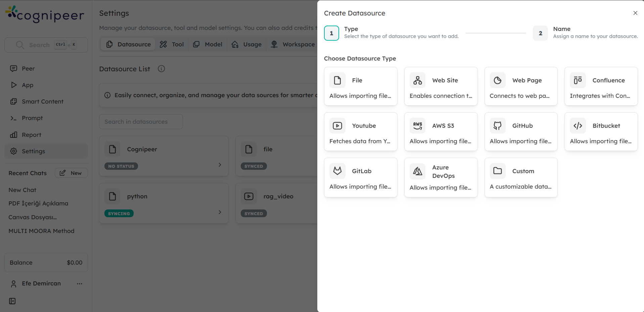Select the AWS S3 datasource icon
Screen dimensions: 644x312
click(x=417, y=126)
